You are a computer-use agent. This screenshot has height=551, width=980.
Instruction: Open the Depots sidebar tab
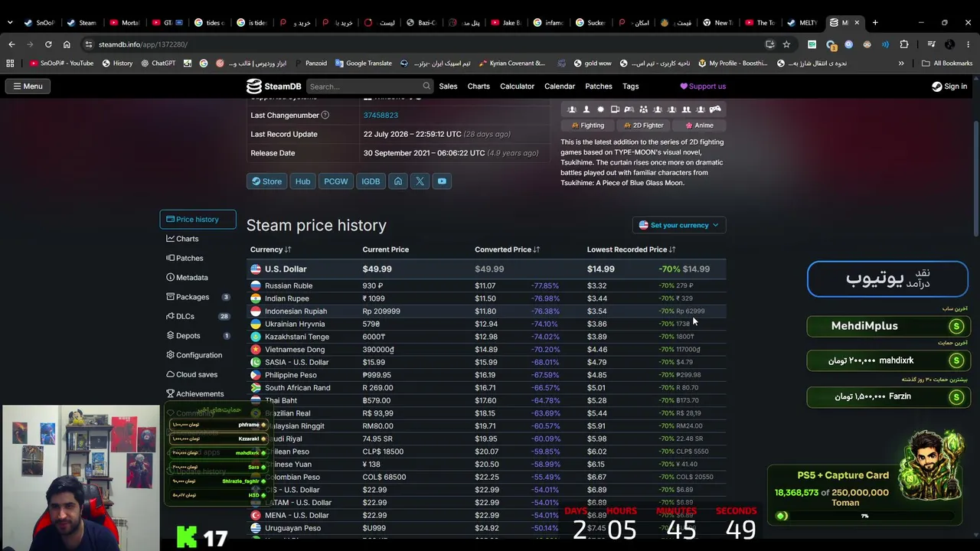[198, 335]
